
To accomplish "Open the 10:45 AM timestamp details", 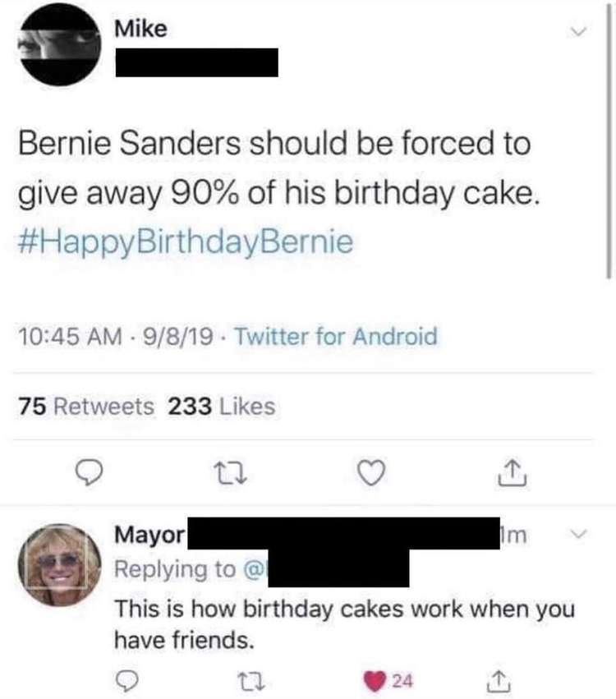I will tap(70, 336).
